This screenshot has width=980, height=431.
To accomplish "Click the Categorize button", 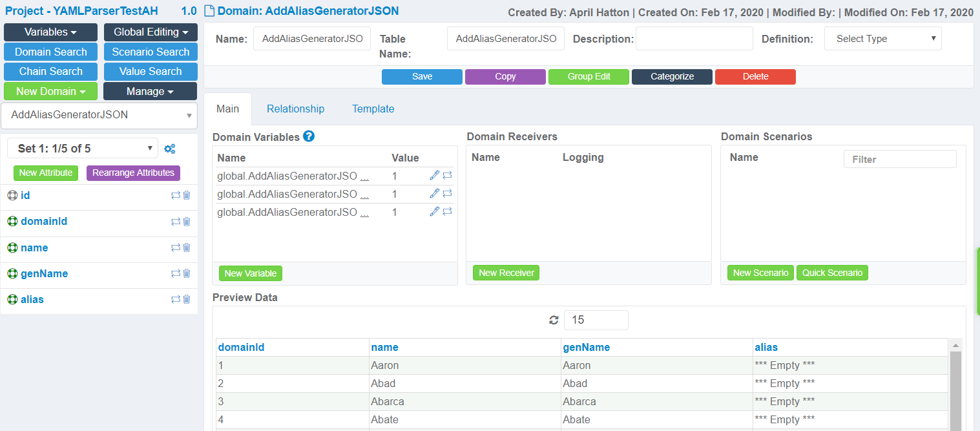I will click(x=672, y=76).
